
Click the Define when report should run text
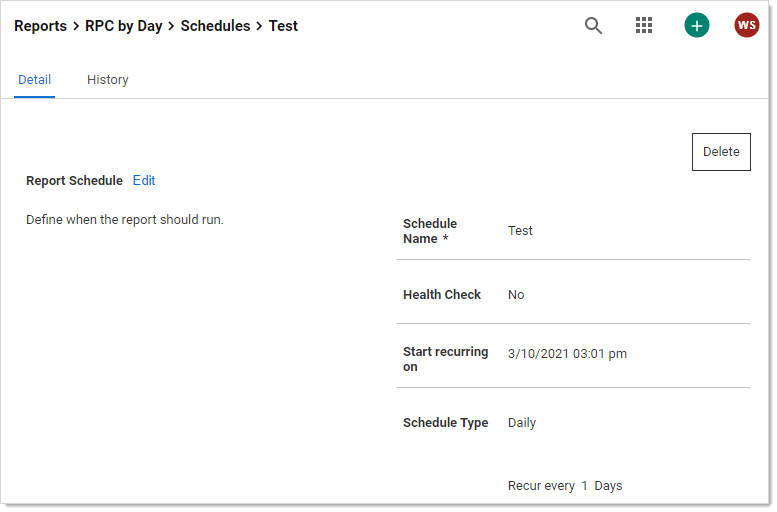pyautogui.click(x=125, y=220)
